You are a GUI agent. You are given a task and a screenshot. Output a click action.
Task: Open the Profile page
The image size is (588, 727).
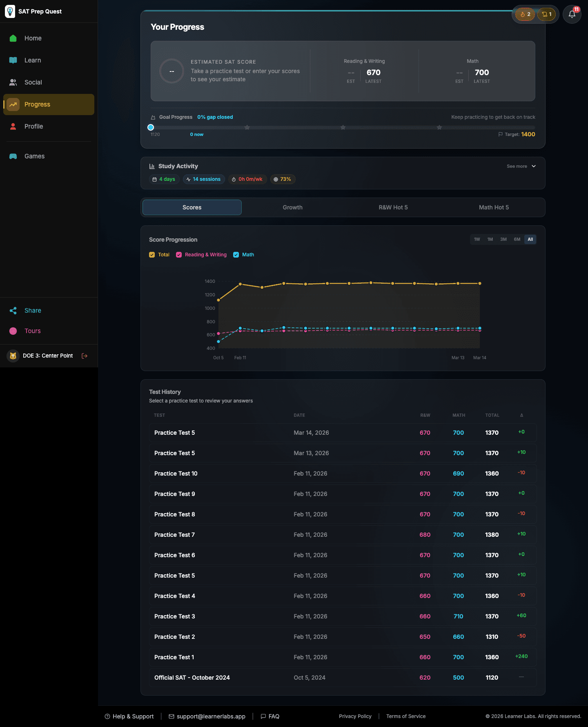pyautogui.click(x=49, y=127)
